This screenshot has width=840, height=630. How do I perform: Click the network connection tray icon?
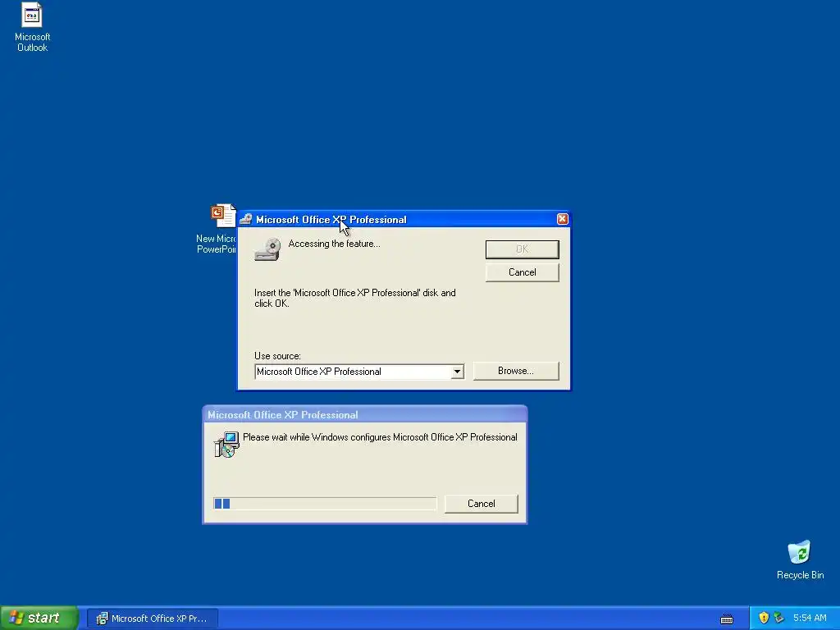[x=778, y=618]
